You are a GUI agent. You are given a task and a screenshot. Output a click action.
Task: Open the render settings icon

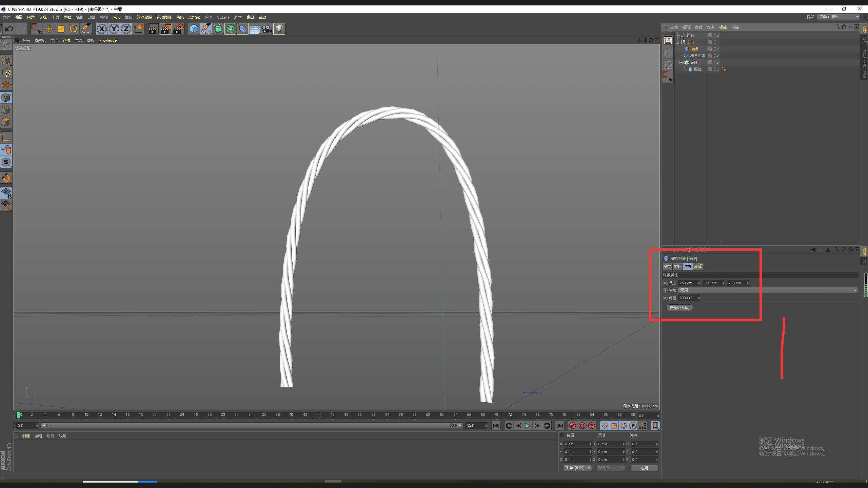pos(178,29)
